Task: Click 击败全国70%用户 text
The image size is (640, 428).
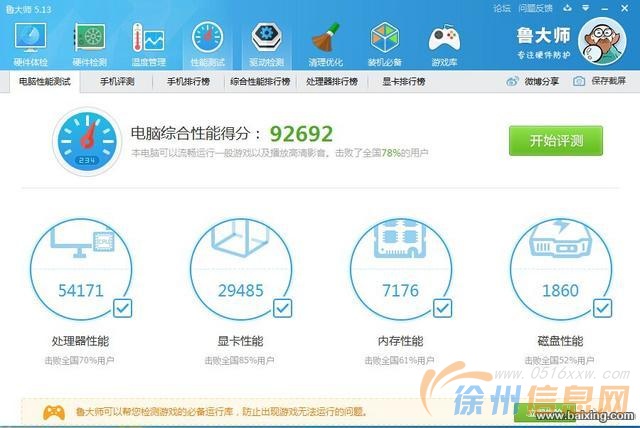Action: click(79, 361)
